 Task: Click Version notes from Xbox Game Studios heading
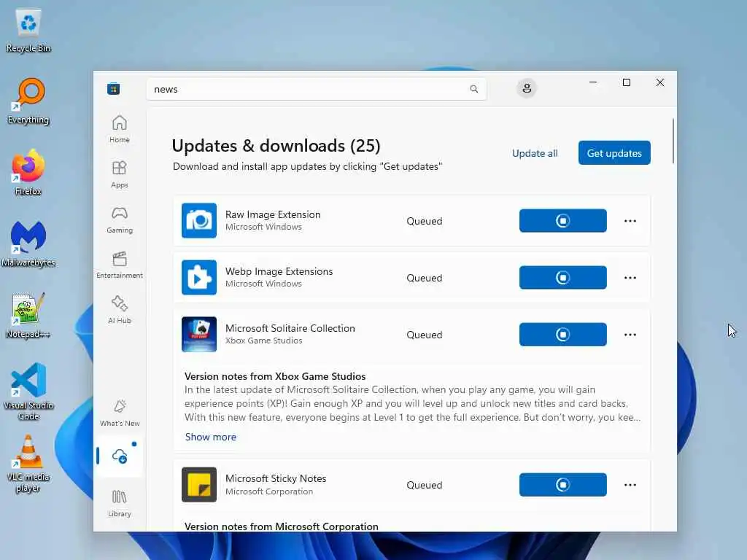click(275, 376)
